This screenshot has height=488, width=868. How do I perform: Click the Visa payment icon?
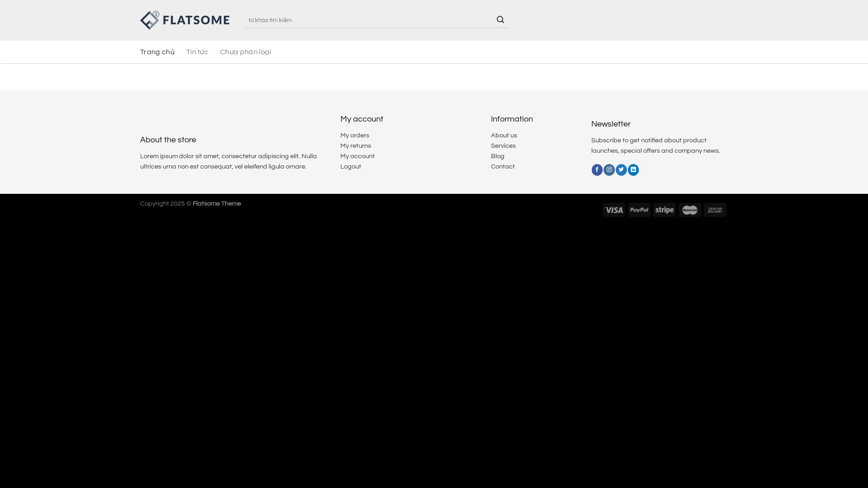click(614, 210)
